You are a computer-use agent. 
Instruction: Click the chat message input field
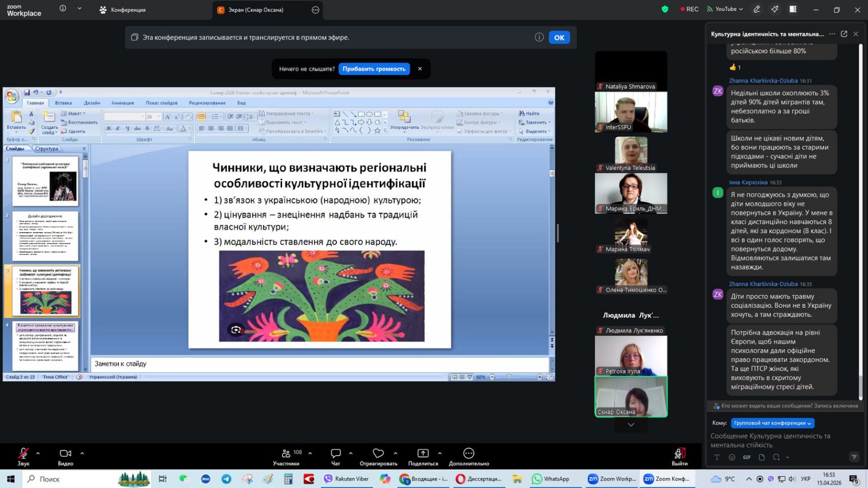point(781,440)
